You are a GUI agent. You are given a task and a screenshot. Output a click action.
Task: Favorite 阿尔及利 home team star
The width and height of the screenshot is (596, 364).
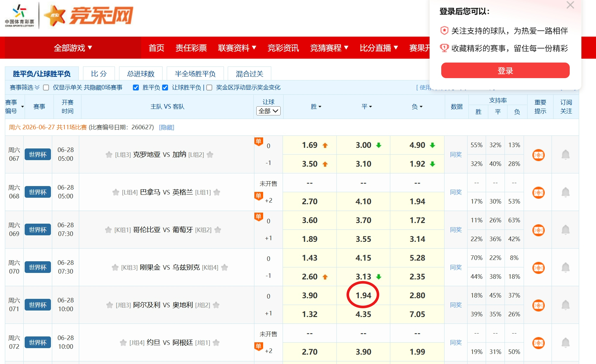point(110,305)
